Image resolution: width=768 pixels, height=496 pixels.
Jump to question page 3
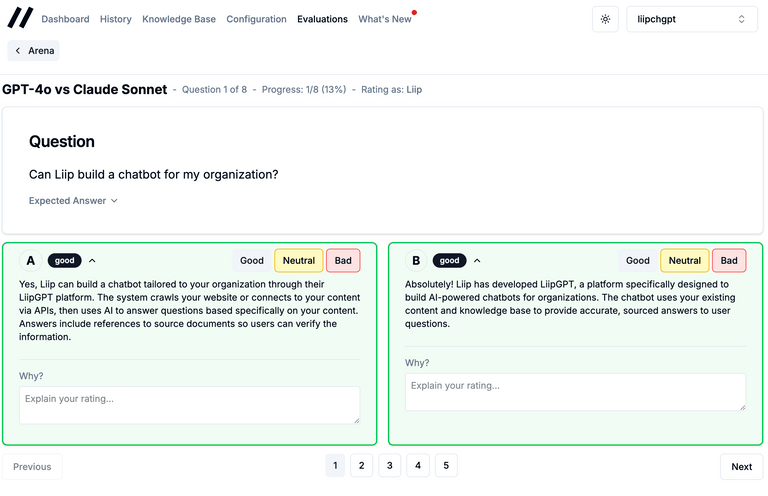pyautogui.click(x=390, y=465)
